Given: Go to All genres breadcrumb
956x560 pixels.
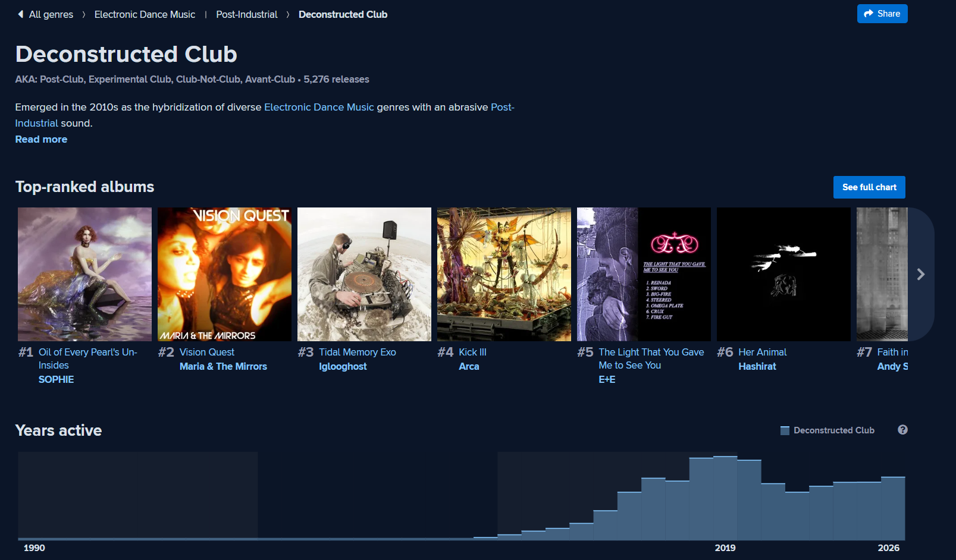Looking at the screenshot, I should tap(51, 14).
